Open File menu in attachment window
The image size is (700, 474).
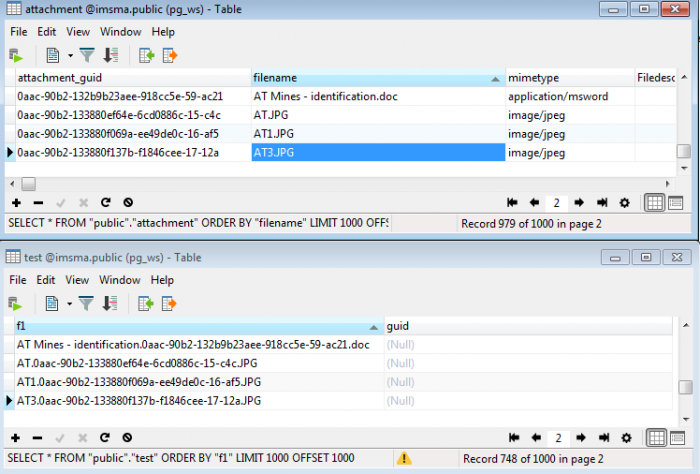click(19, 32)
